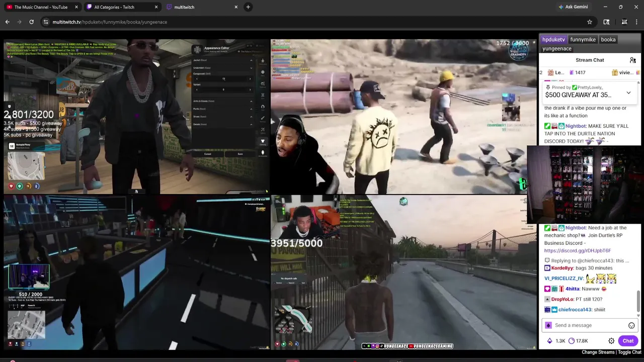644x362 pixels.
Task: Open the Durtle's RP Discord link
Action: click(577, 250)
